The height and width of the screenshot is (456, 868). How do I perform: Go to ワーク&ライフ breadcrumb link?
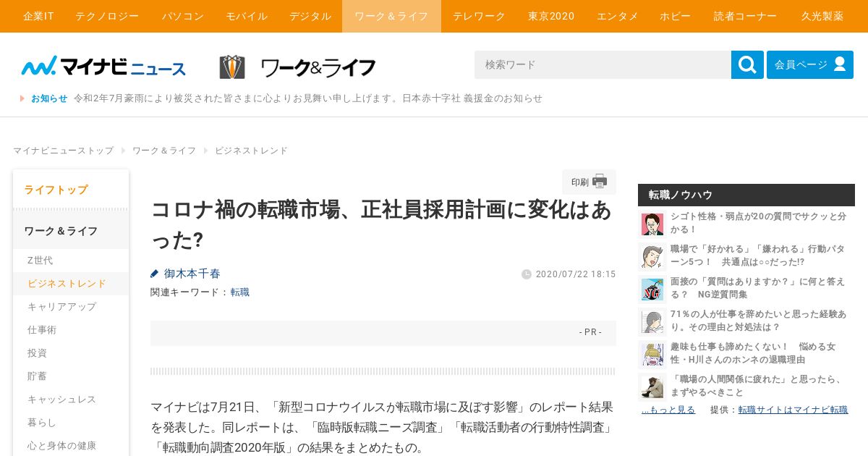click(x=164, y=151)
